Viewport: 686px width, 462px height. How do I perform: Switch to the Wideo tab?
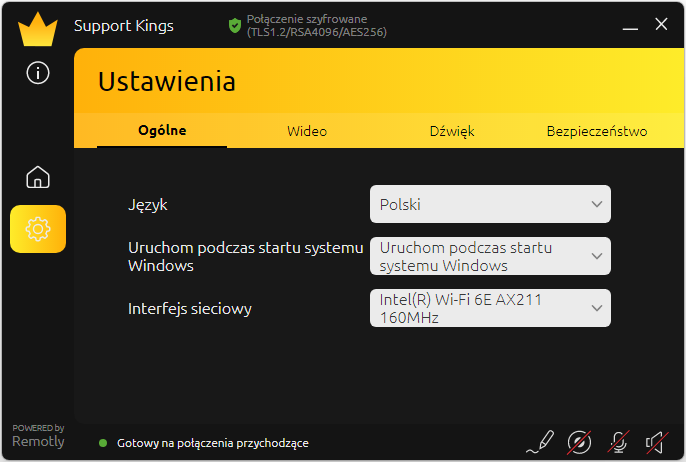click(307, 131)
